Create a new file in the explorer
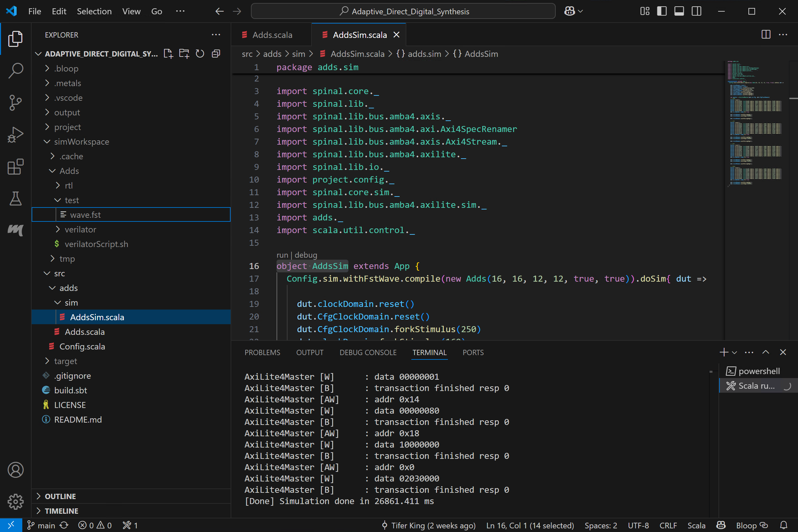The width and height of the screenshot is (798, 532). (x=168, y=54)
